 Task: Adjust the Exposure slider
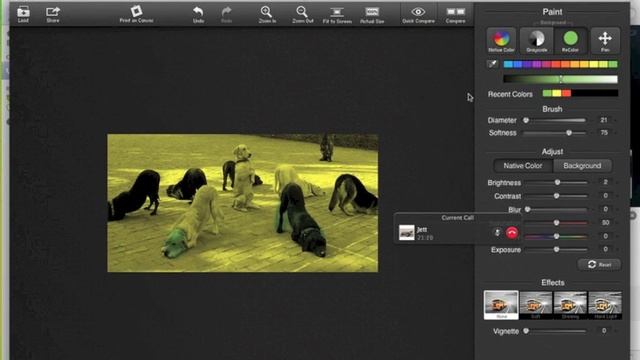[x=557, y=249]
